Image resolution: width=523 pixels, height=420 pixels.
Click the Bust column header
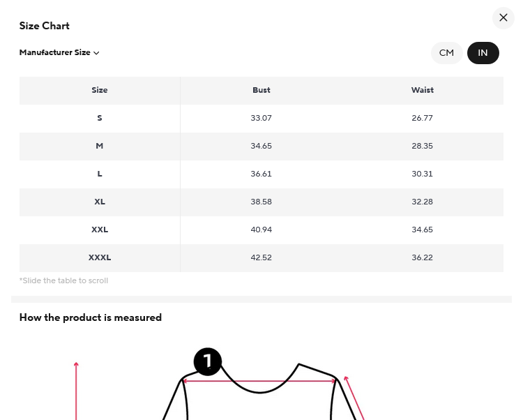pyautogui.click(x=261, y=90)
